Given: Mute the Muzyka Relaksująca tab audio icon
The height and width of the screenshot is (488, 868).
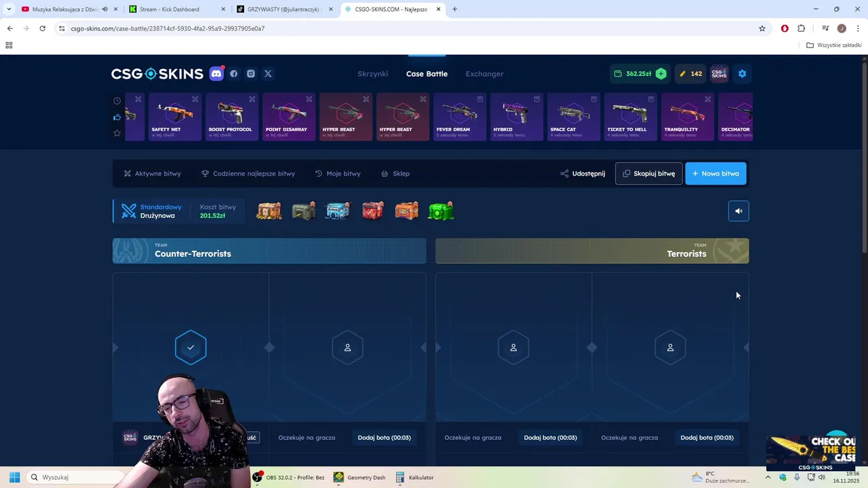Looking at the screenshot, I should (104, 9).
